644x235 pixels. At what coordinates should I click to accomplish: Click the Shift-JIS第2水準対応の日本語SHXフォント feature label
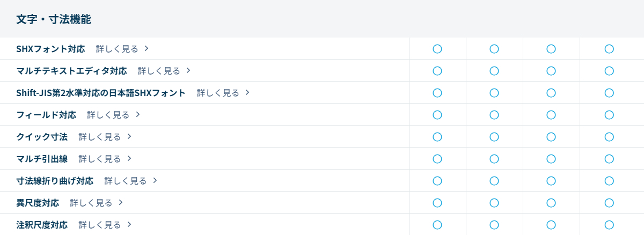coord(101,93)
